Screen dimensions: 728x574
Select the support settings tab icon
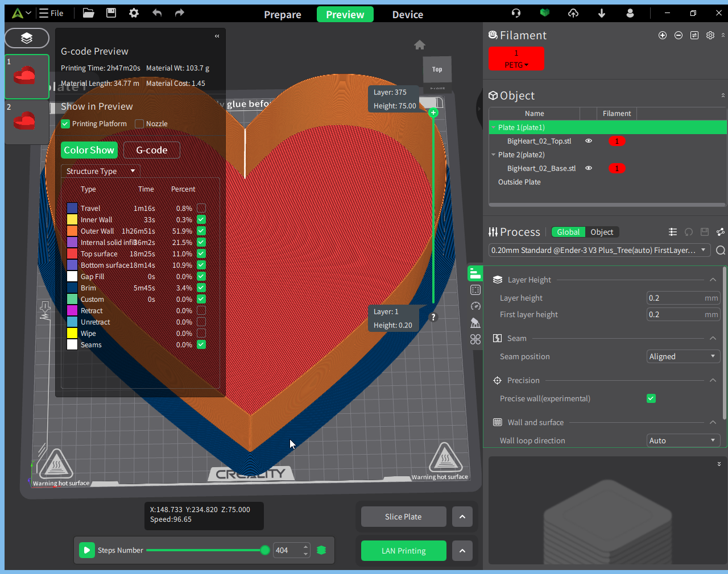click(x=475, y=323)
